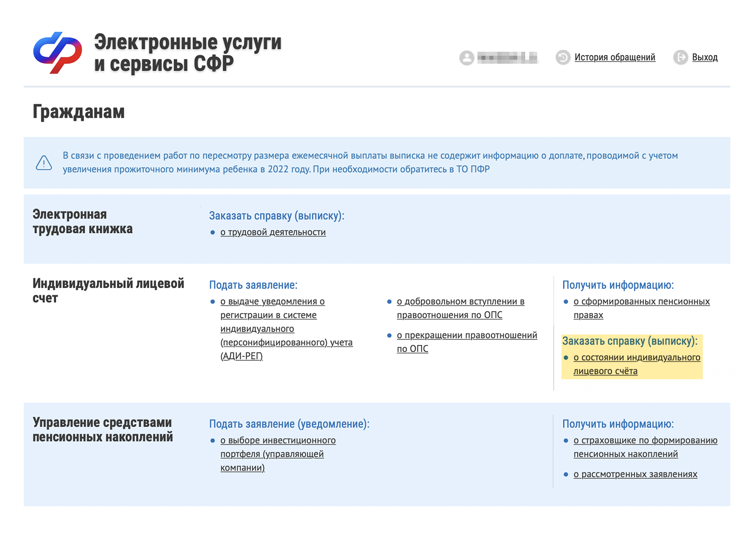Click 'Управление средствами пенсионных накоплений' heading
The height and width of the screenshot is (538, 756).
coord(103,430)
